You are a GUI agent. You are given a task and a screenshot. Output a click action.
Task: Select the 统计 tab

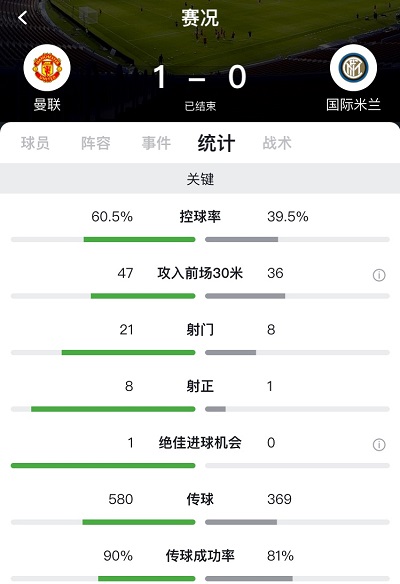click(x=216, y=143)
